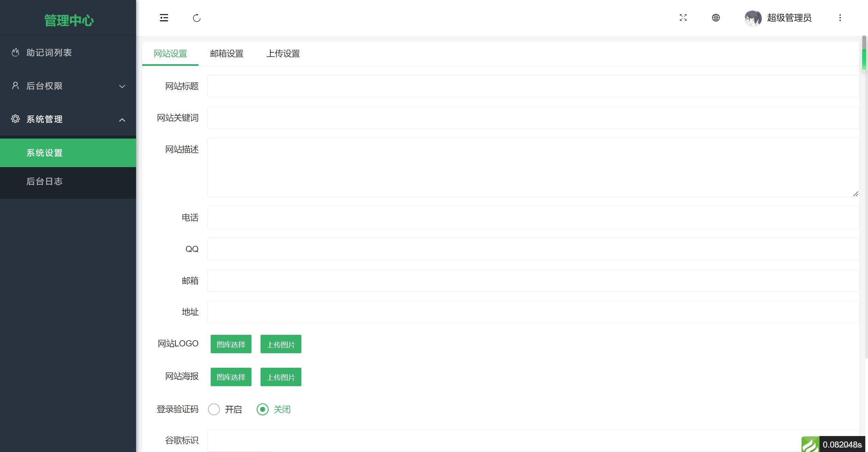
Task: Enable 登录验证码 开启 radio button
Action: pyautogui.click(x=215, y=410)
